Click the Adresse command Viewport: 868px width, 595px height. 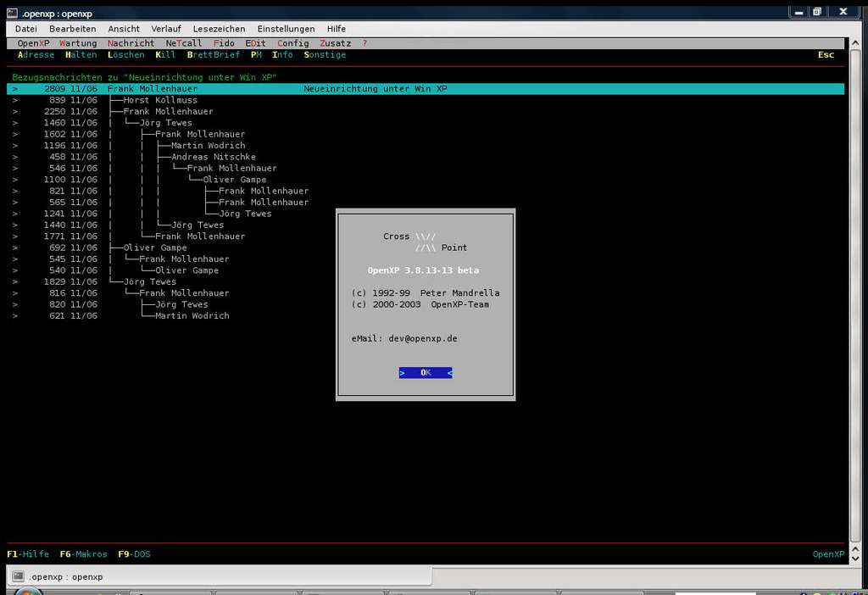pos(36,55)
